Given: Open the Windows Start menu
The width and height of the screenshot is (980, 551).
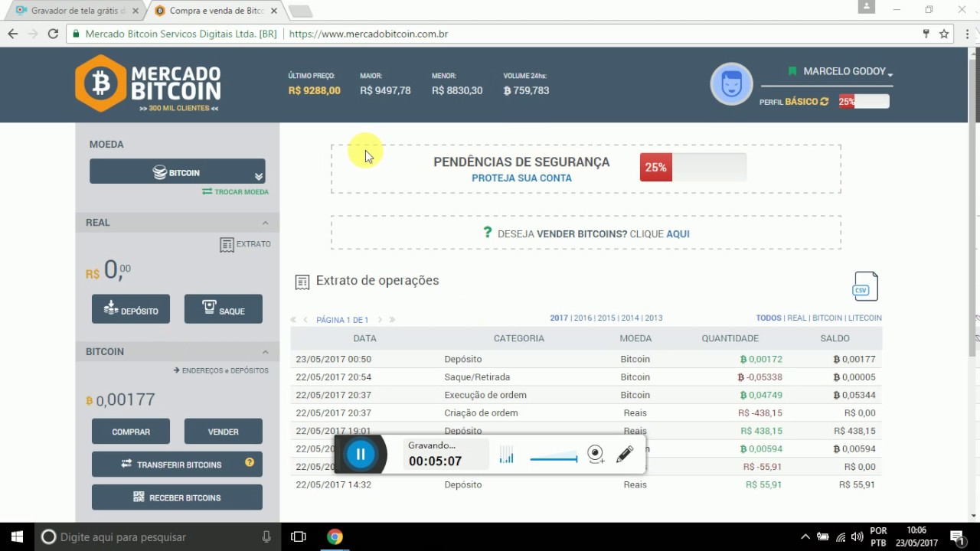Looking at the screenshot, I should tap(17, 536).
